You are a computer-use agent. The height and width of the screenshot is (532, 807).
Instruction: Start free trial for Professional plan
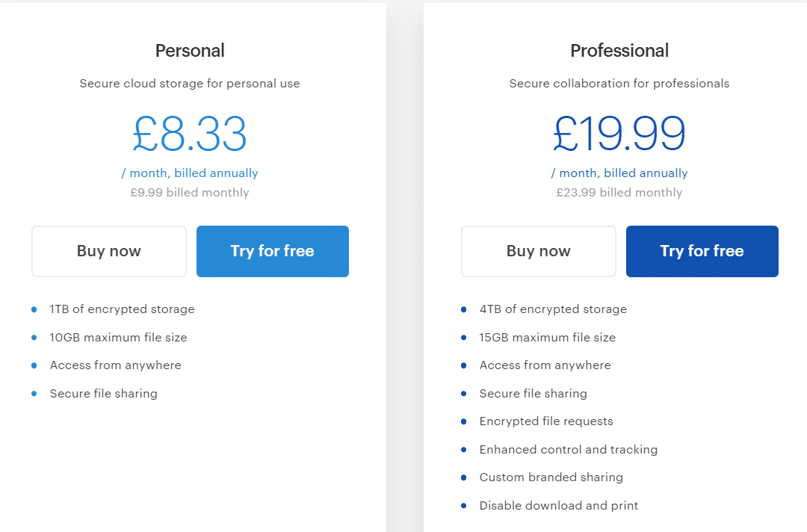702,251
